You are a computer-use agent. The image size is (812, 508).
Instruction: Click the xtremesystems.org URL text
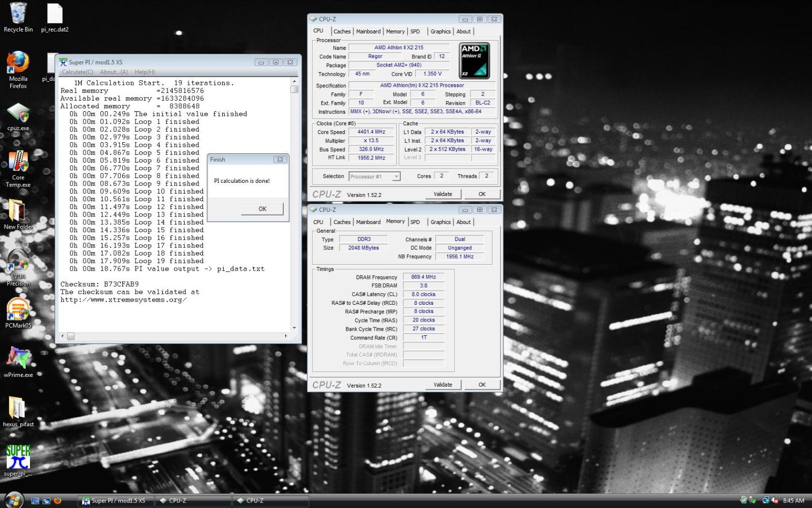123,300
